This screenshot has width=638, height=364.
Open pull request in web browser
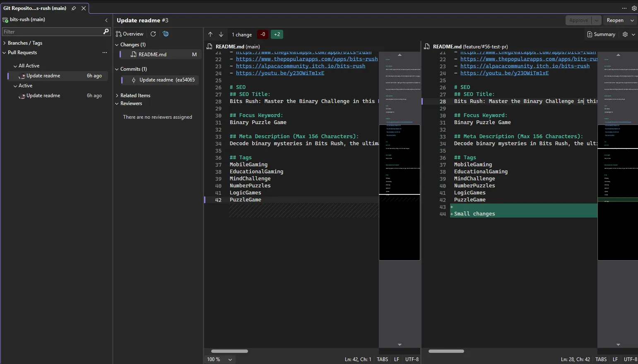click(x=166, y=34)
